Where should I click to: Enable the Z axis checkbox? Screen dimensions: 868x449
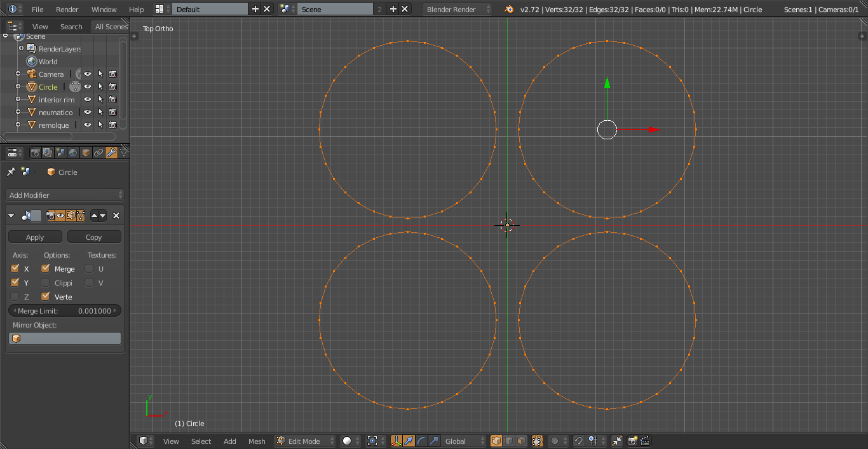click(x=15, y=296)
